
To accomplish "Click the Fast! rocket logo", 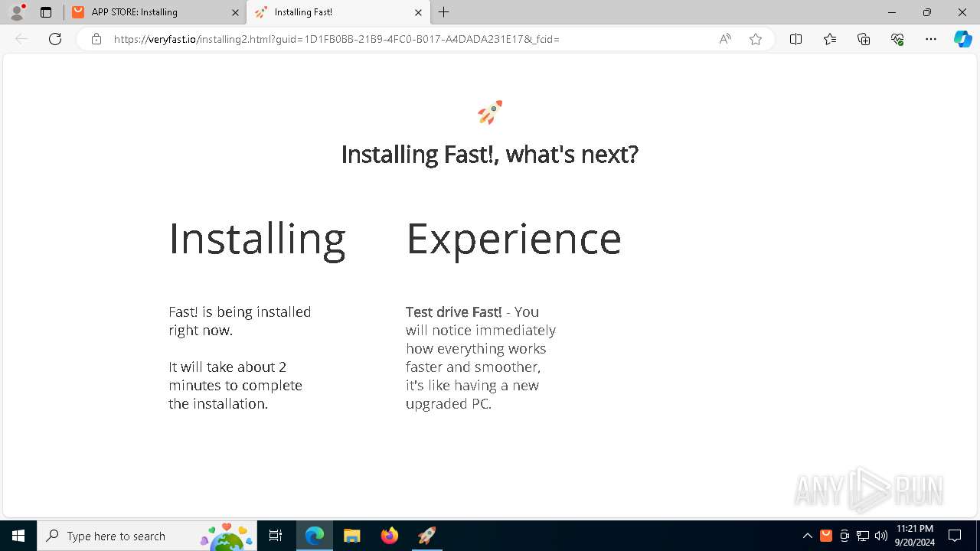I will [x=490, y=112].
